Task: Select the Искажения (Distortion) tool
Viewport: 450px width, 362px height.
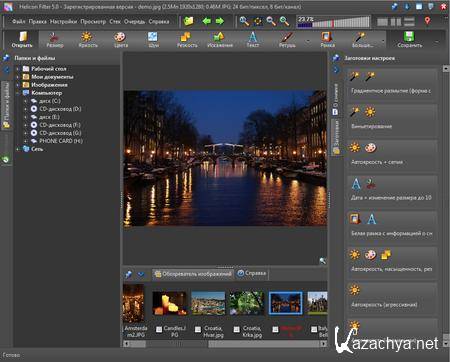Action: pyautogui.click(x=219, y=39)
